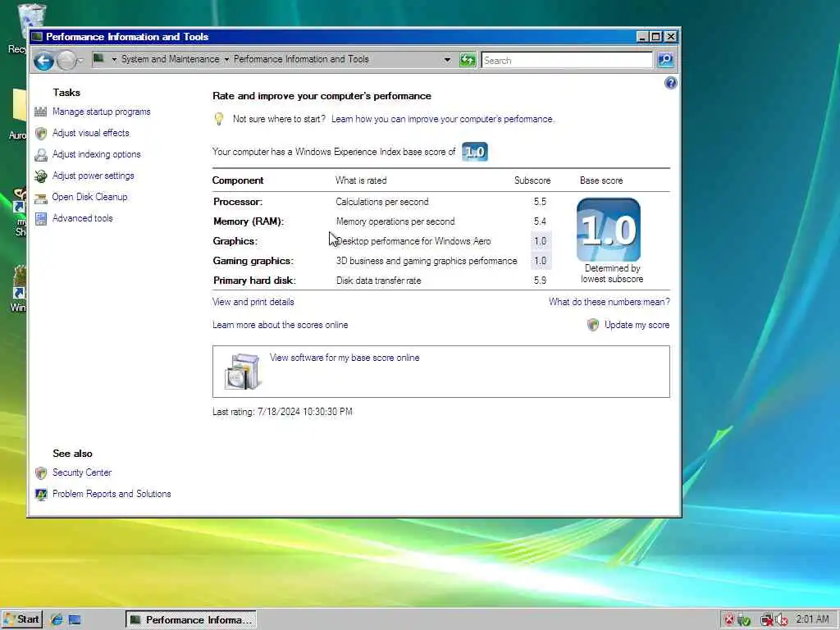Click the Processor subscore 5.5
The height and width of the screenshot is (630, 840).
coord(540,202)
